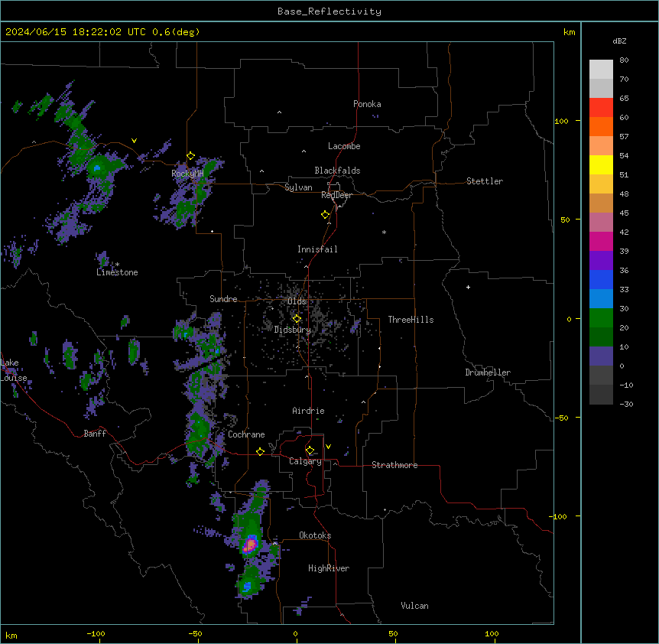Click the Drumheller city label
The image size is (659, 644).
(488, 372)
